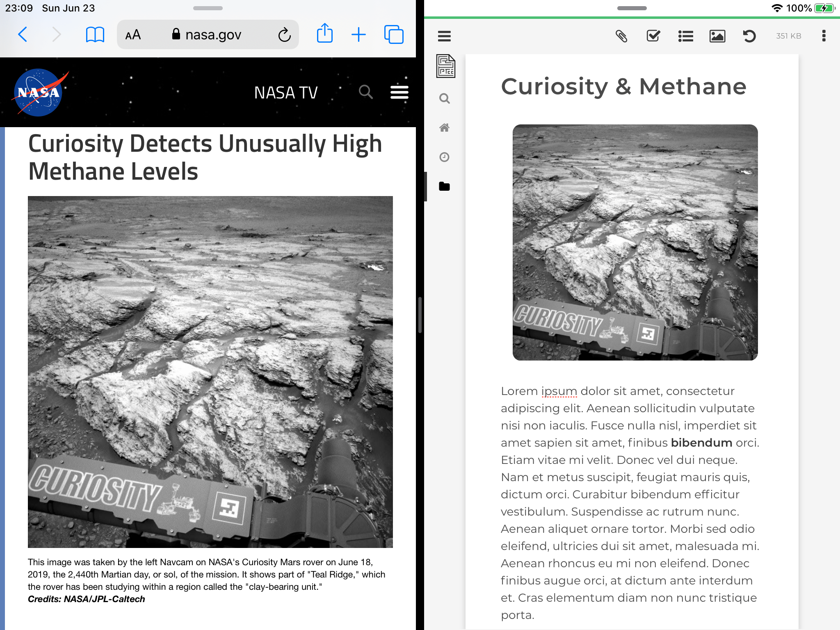Open recent history clock icon
This screenshot has width=840, height=630.
point(444,157)
